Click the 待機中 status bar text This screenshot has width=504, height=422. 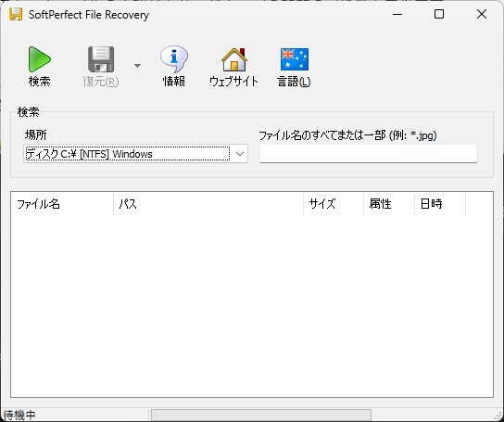[x=19, y=415]
